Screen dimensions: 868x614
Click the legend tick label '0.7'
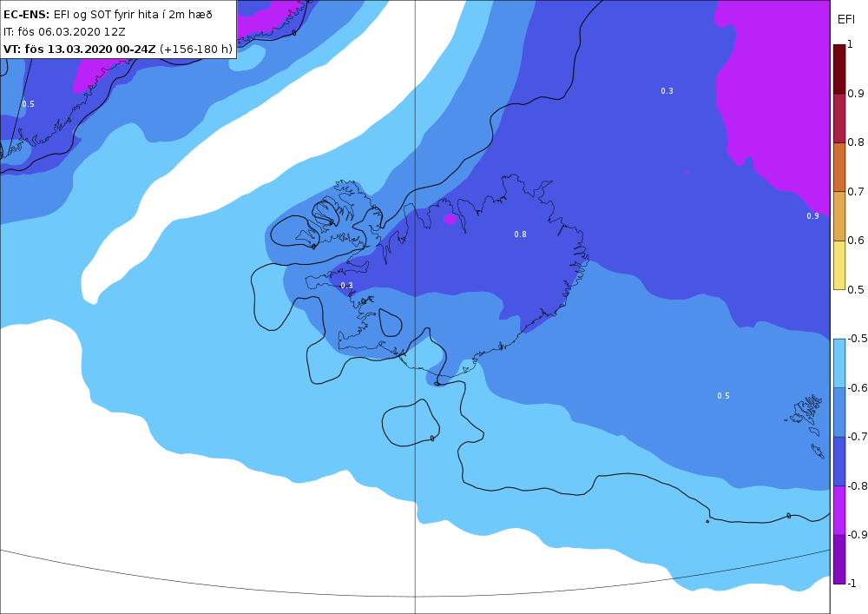[x=856, y=192]
